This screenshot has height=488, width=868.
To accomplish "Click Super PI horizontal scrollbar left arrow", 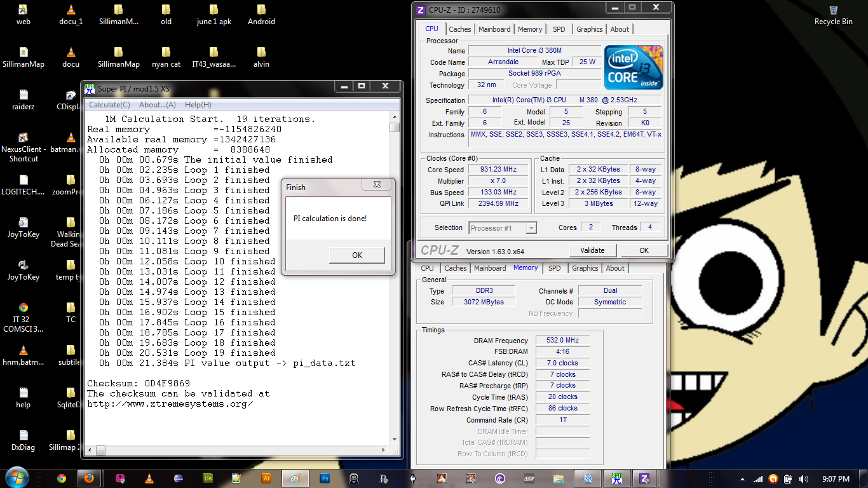I will coord(90,449).
